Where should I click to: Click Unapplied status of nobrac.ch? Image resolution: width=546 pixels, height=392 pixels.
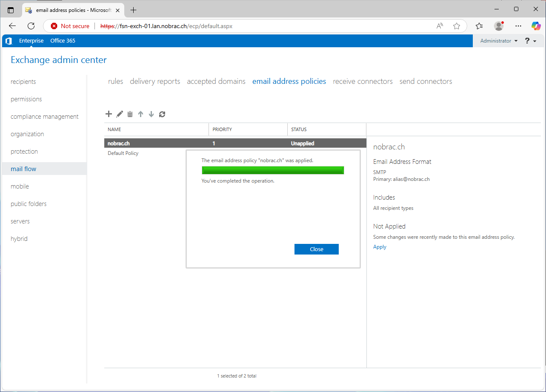click(x=303, y=143)
